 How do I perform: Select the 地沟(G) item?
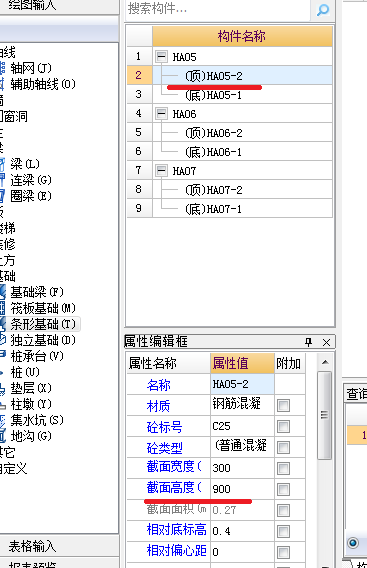[30, 436]
